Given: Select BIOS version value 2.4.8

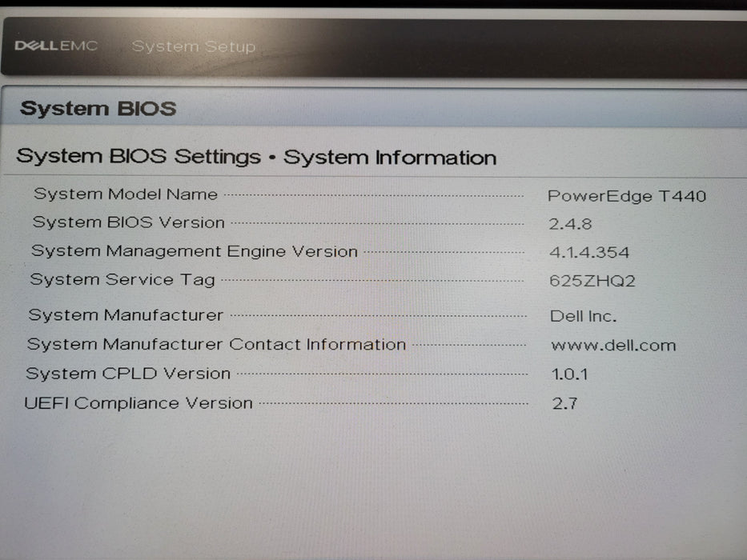Looking at the screenshot, I should click(570, 224).
